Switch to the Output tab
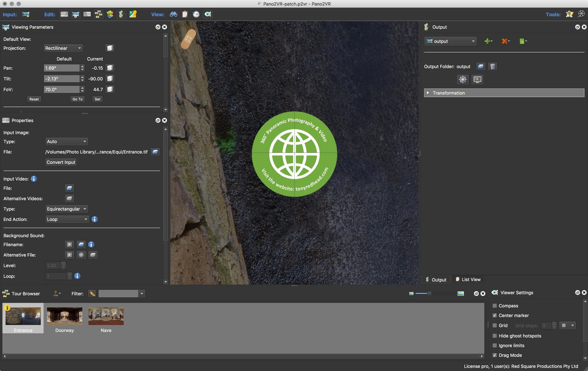 point(436,280)
